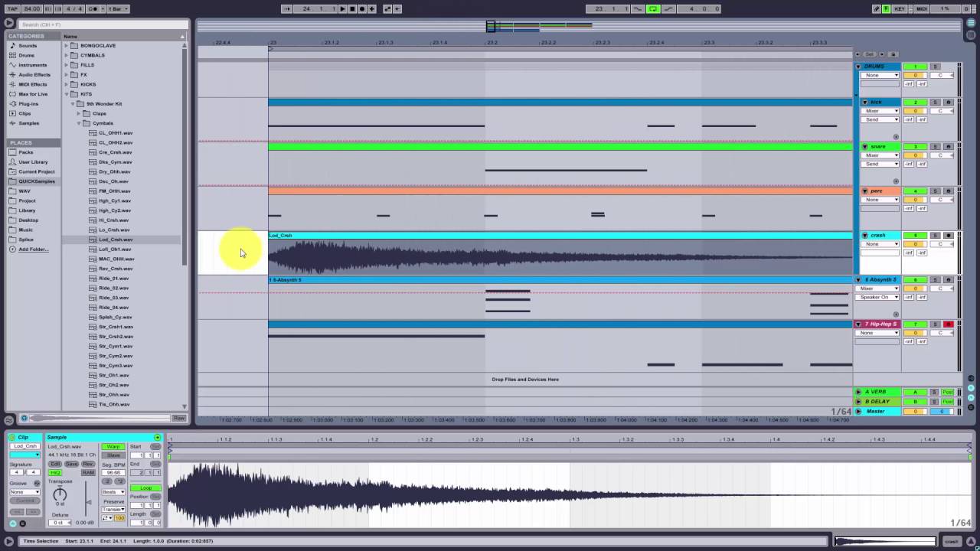Image resolution: width=980 pixels, height=551 pixels.
Task: Toggle the Warp switch
Action: tap(113, 447)
